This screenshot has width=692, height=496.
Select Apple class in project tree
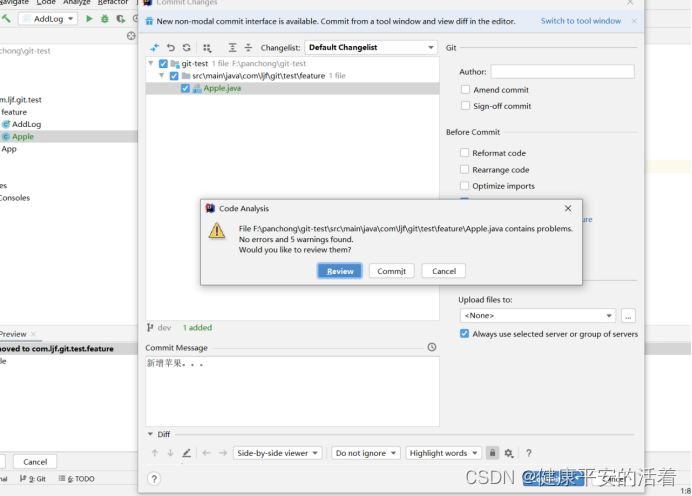(x=23, y=136)
